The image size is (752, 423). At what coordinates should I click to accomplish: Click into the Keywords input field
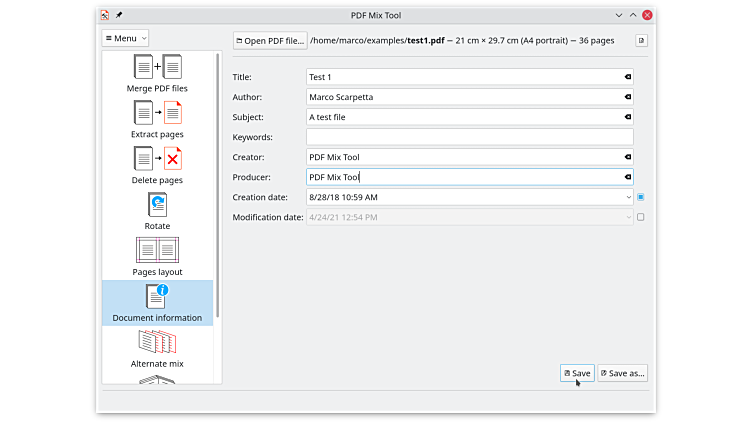pos(469,137)
